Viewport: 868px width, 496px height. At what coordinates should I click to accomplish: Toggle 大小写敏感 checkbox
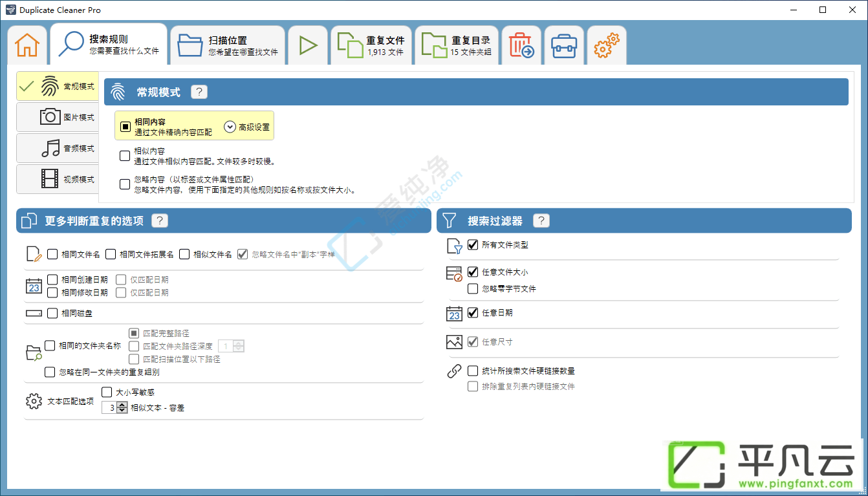click(107, 392)
